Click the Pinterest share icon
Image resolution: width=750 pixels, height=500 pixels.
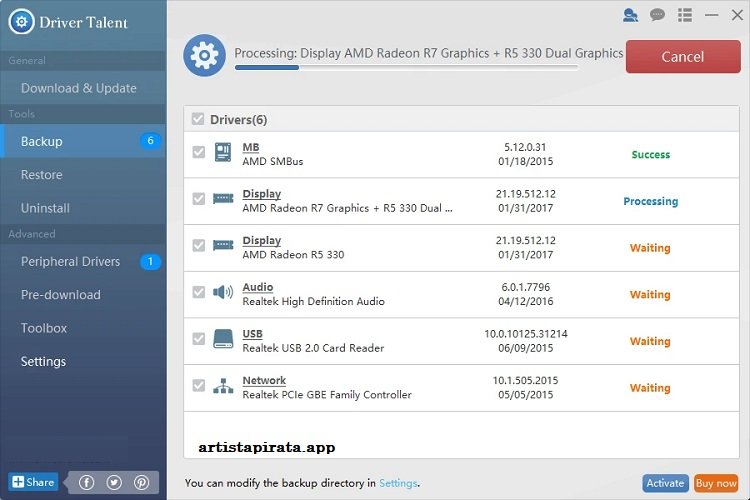point(141,482)
